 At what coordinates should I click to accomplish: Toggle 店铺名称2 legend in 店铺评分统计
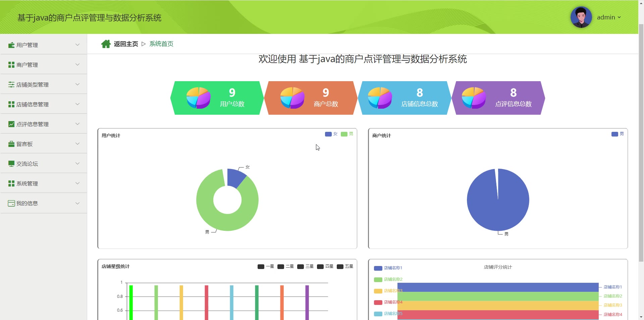[x=388, y=279]
